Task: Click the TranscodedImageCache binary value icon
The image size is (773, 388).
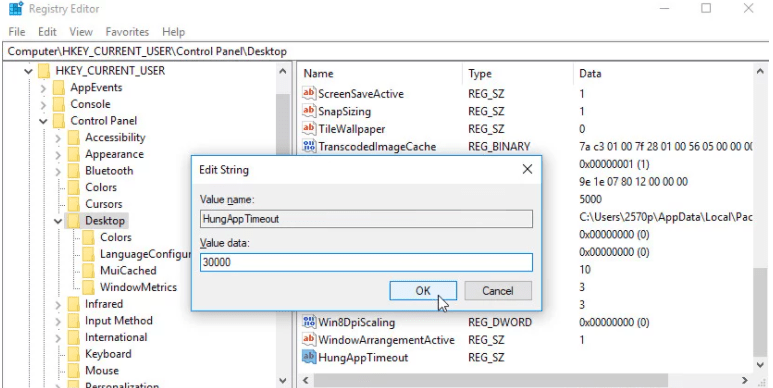Action: [x=309, y=146]
